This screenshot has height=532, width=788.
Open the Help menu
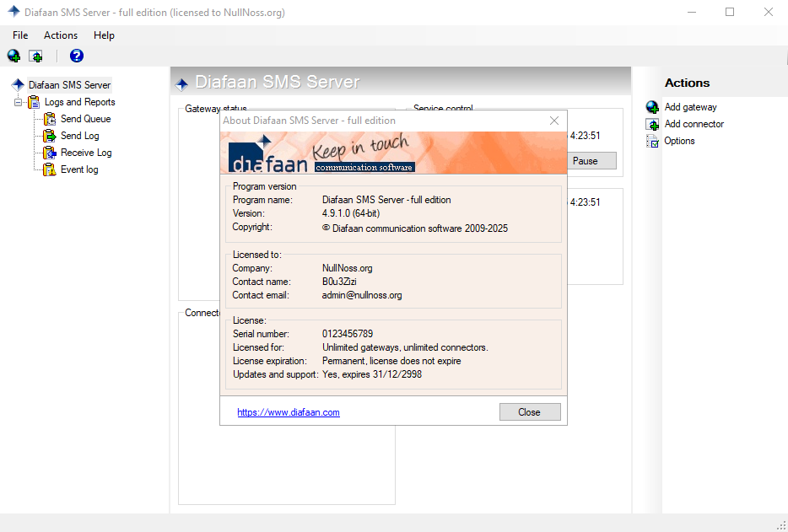point(104,35)
